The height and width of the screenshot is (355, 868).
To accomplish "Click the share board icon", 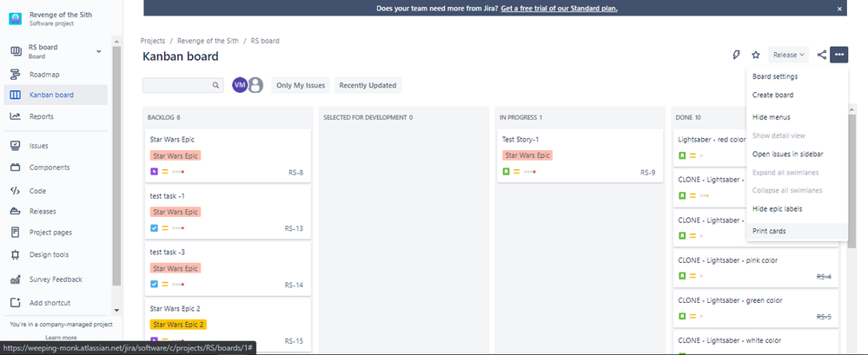I will (x=821, y=55).
